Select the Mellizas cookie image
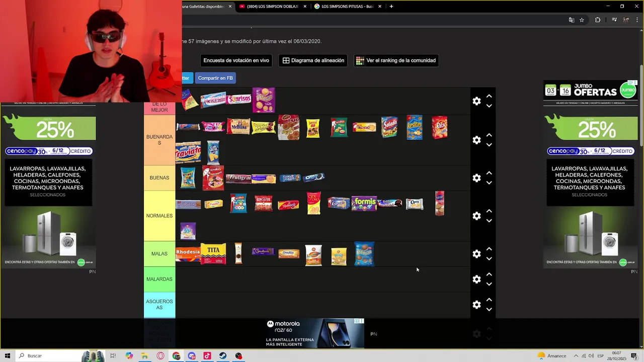Screen dimensions: 644x362 [x=238, y=127]
